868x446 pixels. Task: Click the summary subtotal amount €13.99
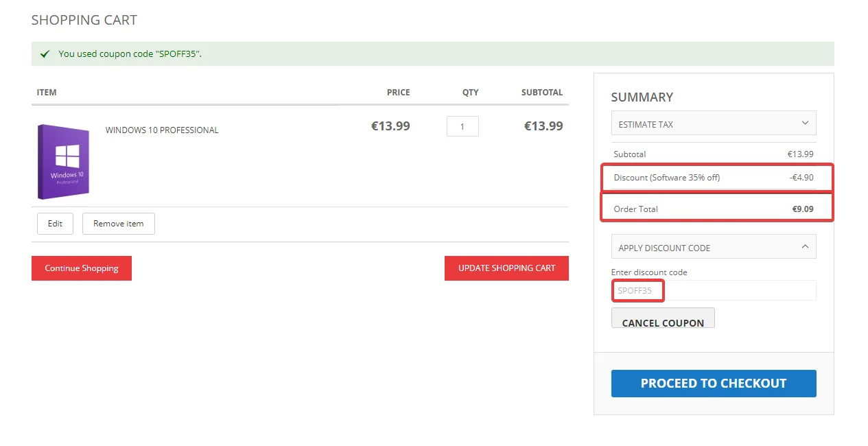(801, 154)
